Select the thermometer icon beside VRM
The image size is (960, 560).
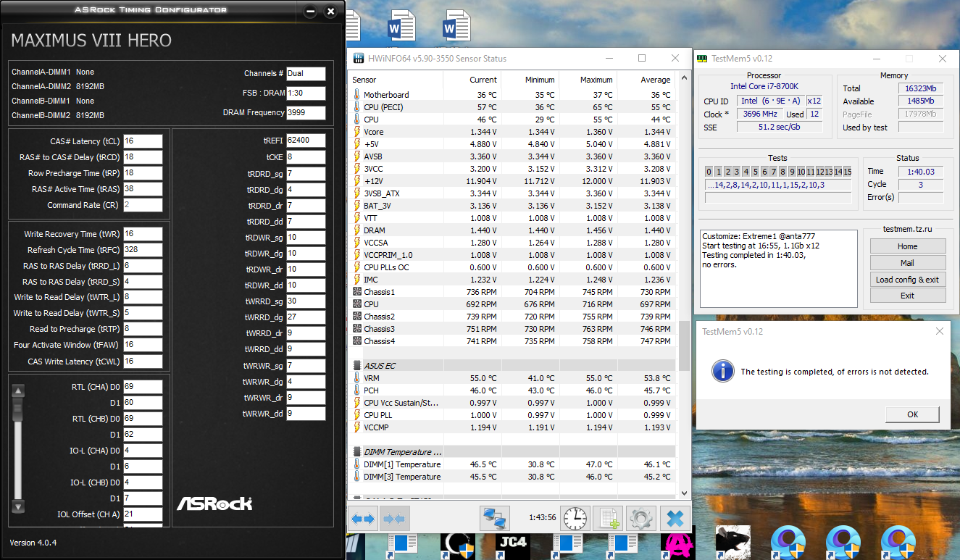tap(356, 377)
